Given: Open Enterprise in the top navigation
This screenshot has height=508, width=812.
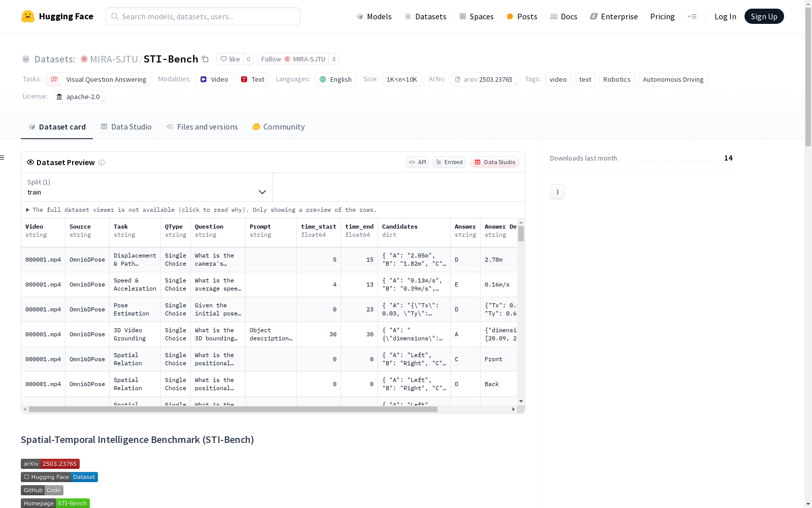Looking at the screenshot, I should 614,16.
